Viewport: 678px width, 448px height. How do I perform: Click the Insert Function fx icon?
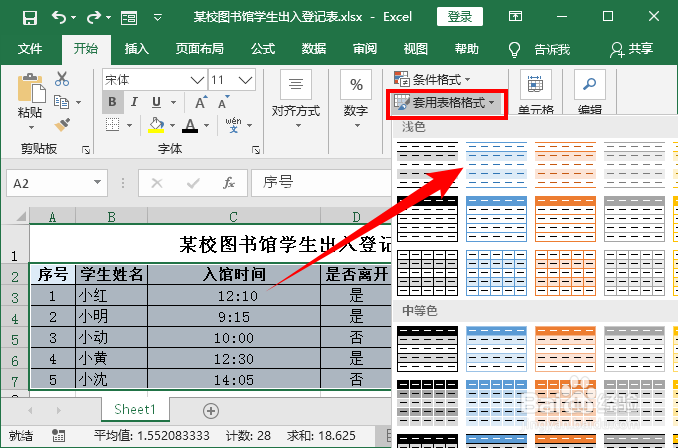pos(229,183)
